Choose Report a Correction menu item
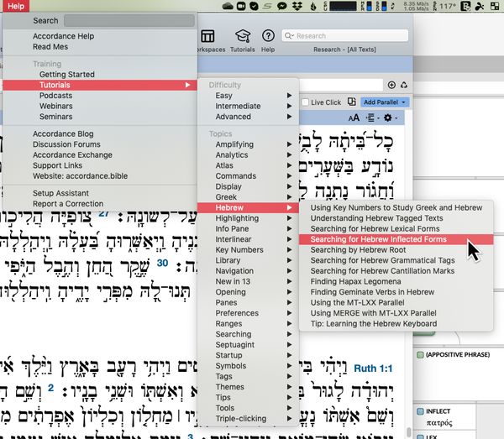This screenshot has height=439, width=504. point(100,204)
